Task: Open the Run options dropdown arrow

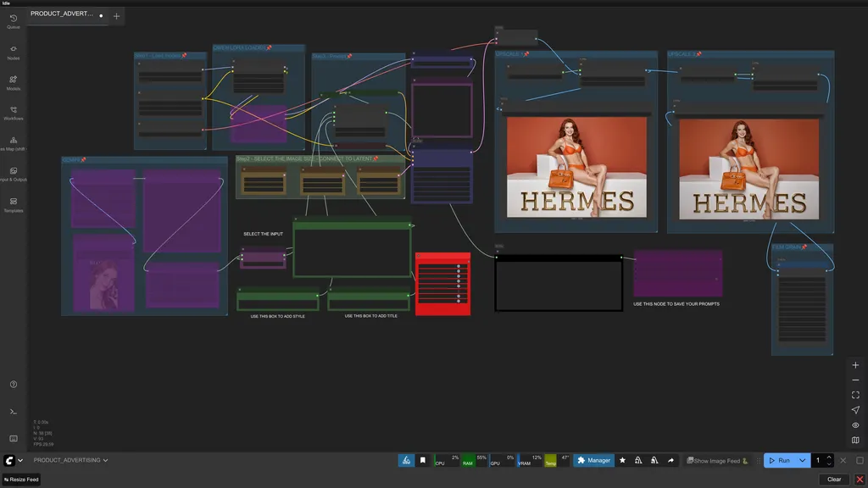Action: pyautogui.click(x=802, y=460)
